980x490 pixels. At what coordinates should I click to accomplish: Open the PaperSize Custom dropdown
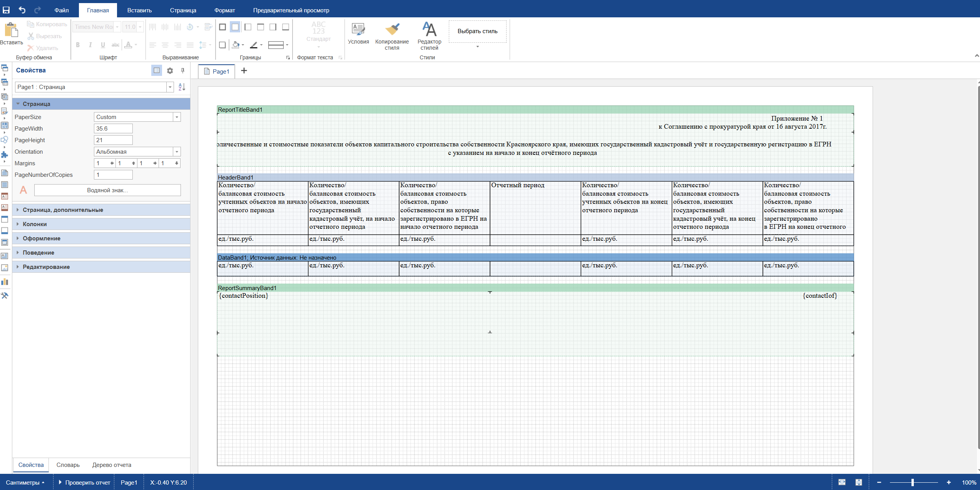[x=177, y=117]
